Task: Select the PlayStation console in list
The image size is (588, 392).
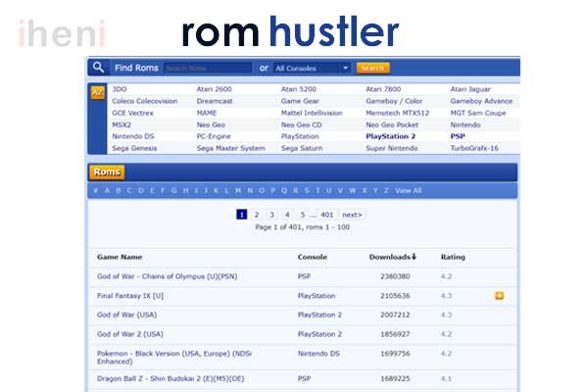Action: click(x=300, y=136)
